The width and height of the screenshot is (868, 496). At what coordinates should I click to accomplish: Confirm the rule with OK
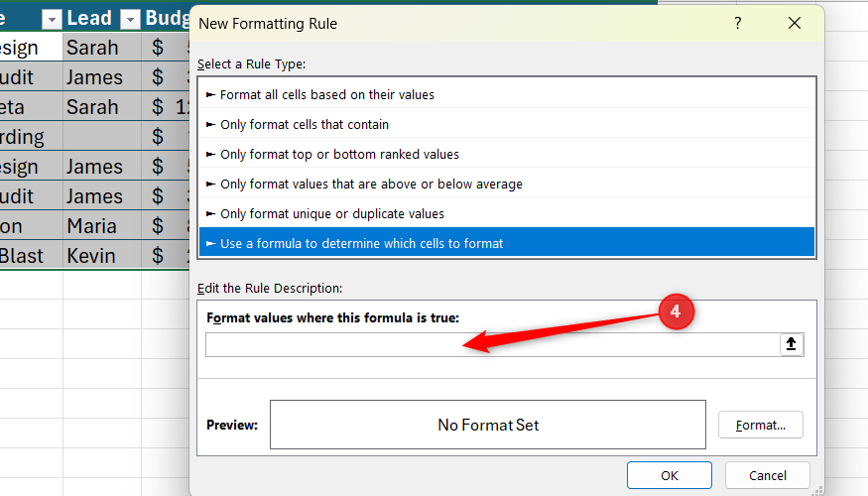click(x=670, y=475)
